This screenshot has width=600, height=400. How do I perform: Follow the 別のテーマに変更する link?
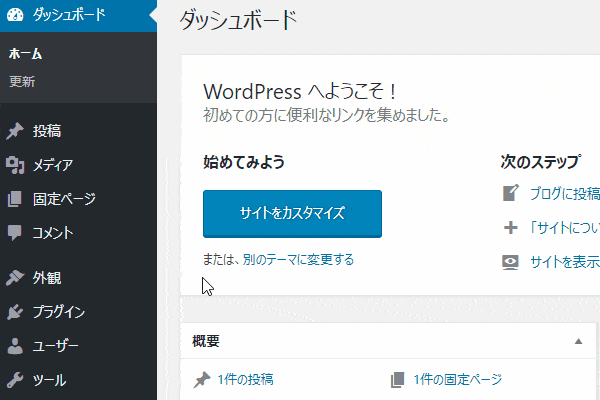tap(298, 260)
